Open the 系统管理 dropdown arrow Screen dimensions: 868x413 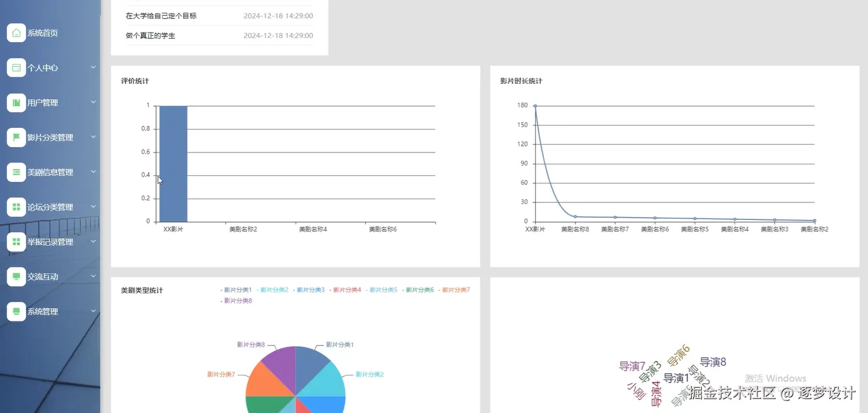[92, 311]
